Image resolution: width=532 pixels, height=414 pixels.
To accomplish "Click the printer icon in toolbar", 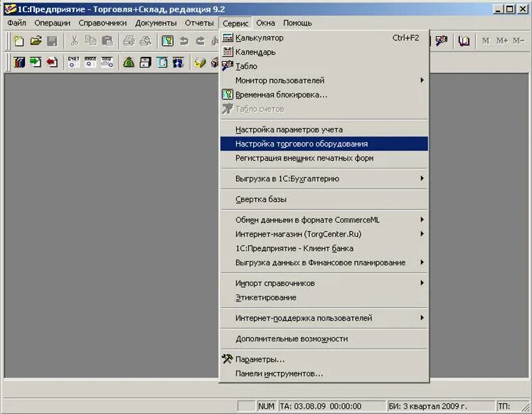I will (129, 41).
